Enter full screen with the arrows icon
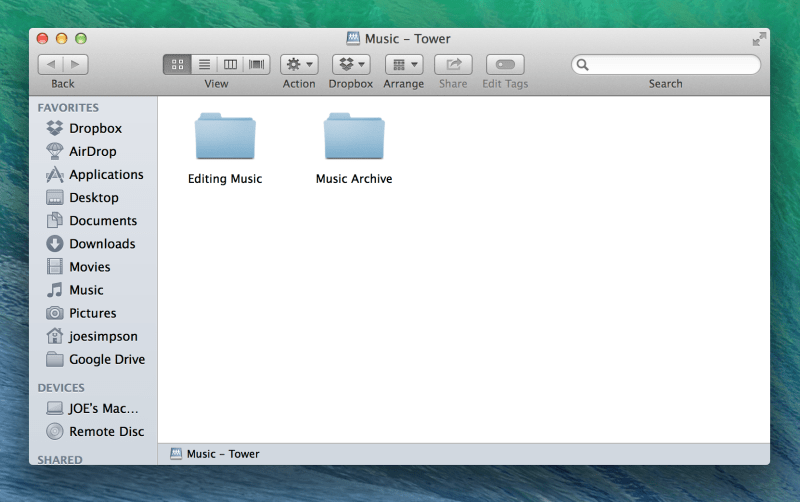800x502 pixels. (x=759, y=39)
